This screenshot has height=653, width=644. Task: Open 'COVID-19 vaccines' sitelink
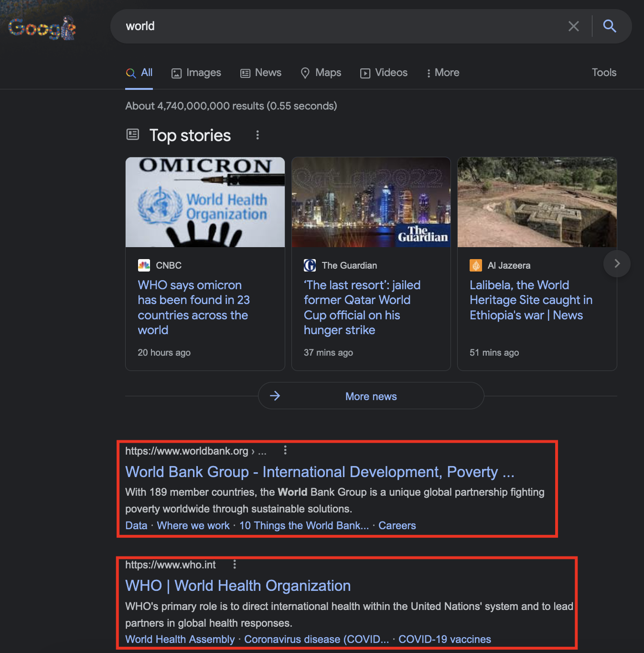pos(444,639)
